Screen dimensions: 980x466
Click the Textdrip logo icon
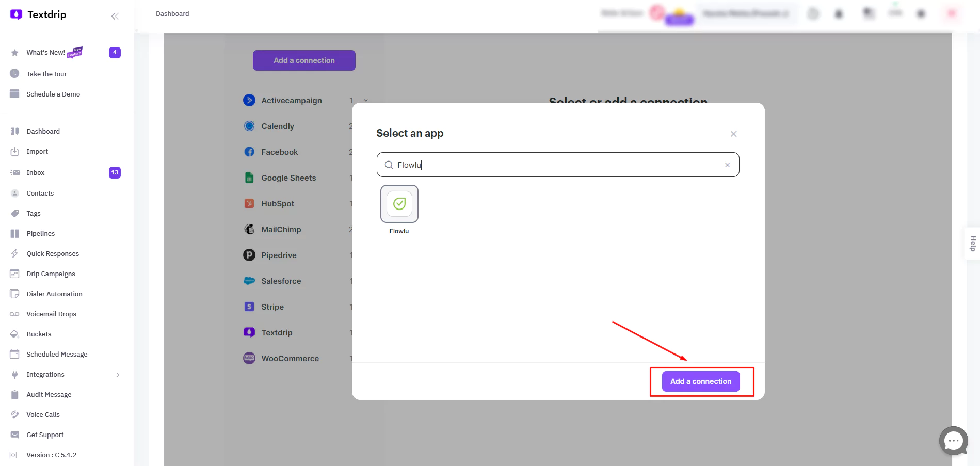point(16,14)
